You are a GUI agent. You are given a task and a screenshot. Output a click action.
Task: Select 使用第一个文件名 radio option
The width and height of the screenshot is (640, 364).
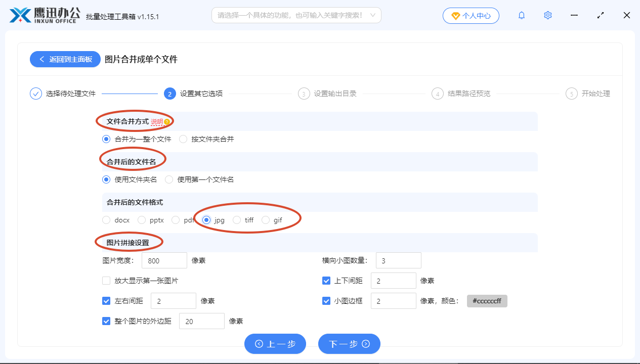(199, 179)
